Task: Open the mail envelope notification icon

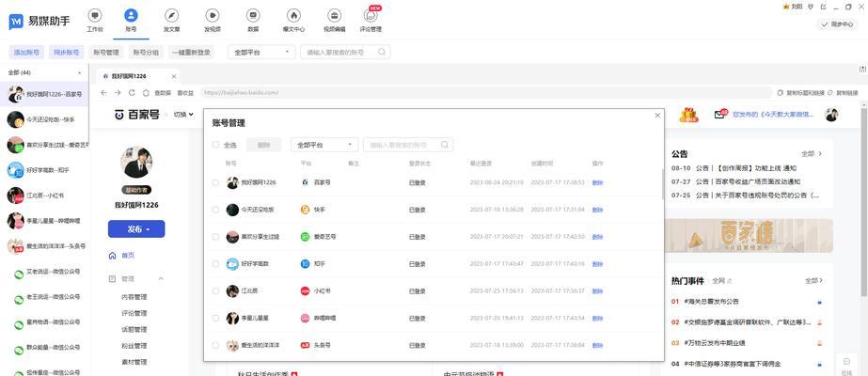Action: tap(719, 115)
